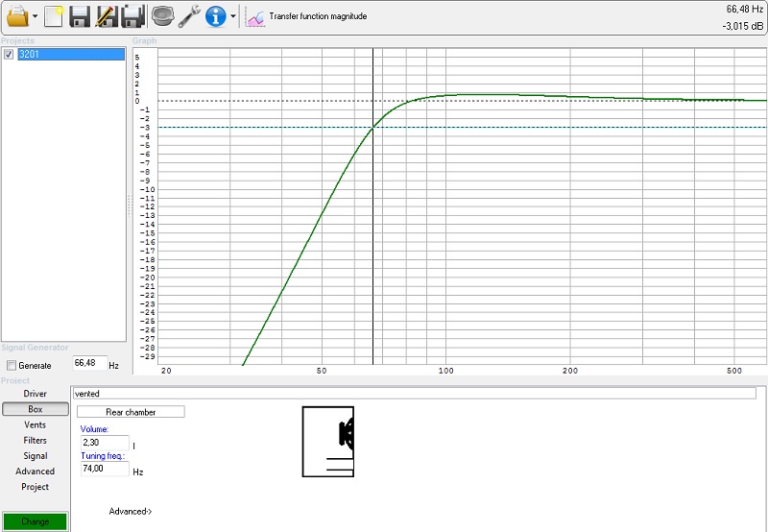Select the Box tab

36,409
